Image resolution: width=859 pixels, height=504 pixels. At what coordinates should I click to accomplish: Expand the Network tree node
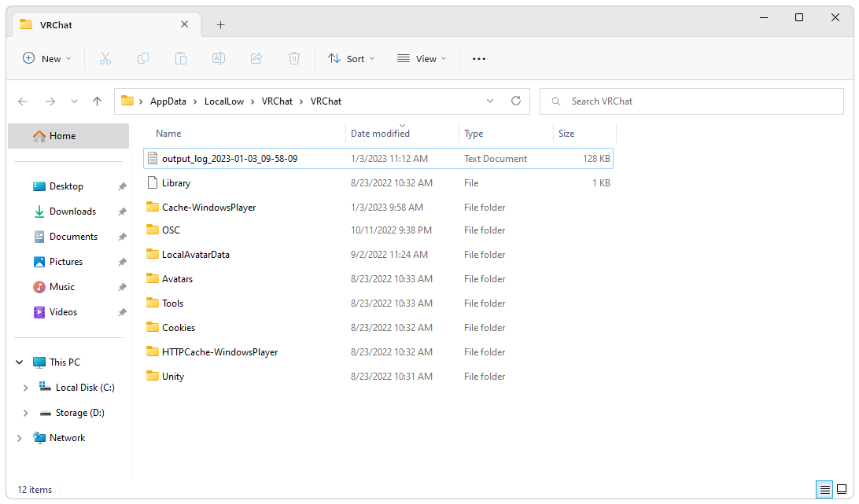pos(19,438)
